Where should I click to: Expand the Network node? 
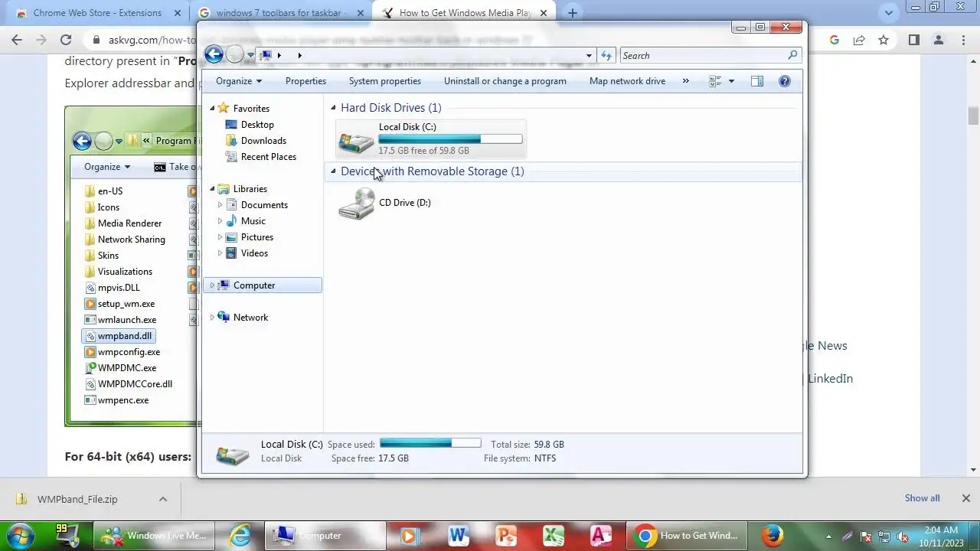pos(212,318)
